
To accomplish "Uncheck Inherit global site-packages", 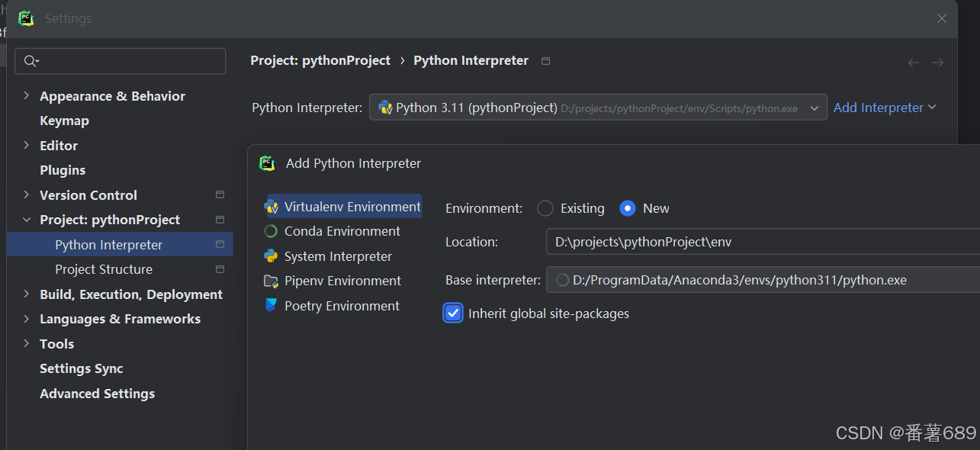I will pyautogui.click(x=453, y=313).
